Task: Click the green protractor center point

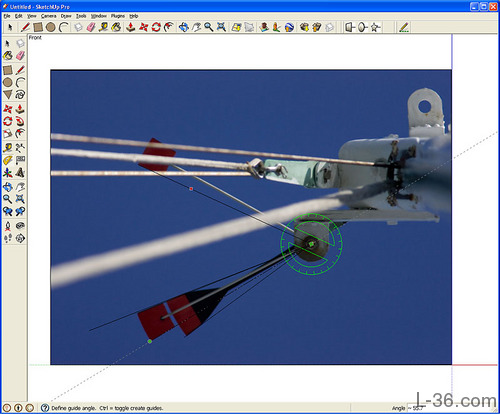Action: 311,244
